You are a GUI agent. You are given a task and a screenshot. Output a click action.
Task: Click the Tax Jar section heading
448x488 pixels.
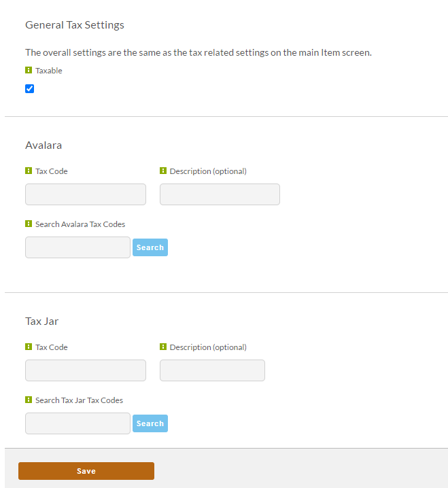41,321
